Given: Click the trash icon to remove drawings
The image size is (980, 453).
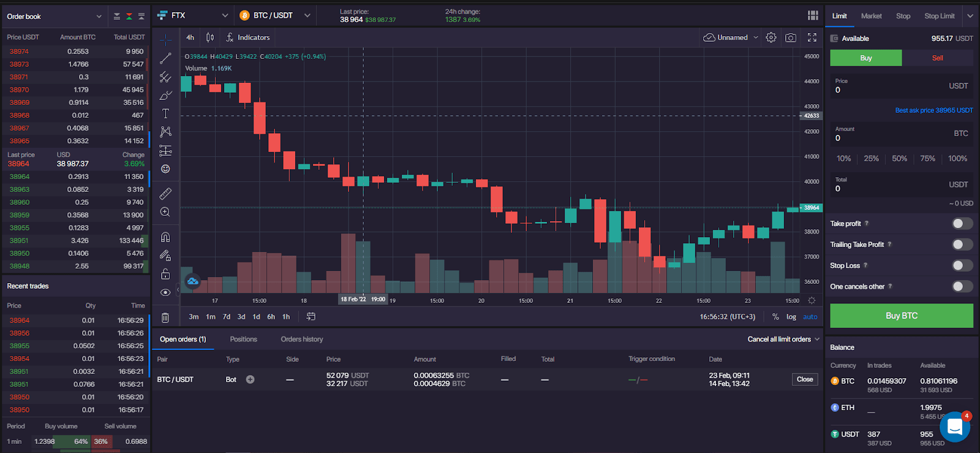Looking at the screenshot, I should pos(165,317).
